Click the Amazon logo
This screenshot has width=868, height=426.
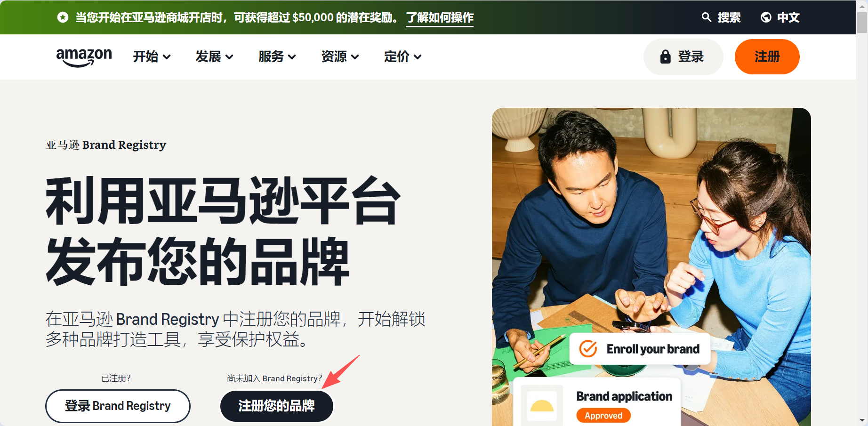pos(84,57)
